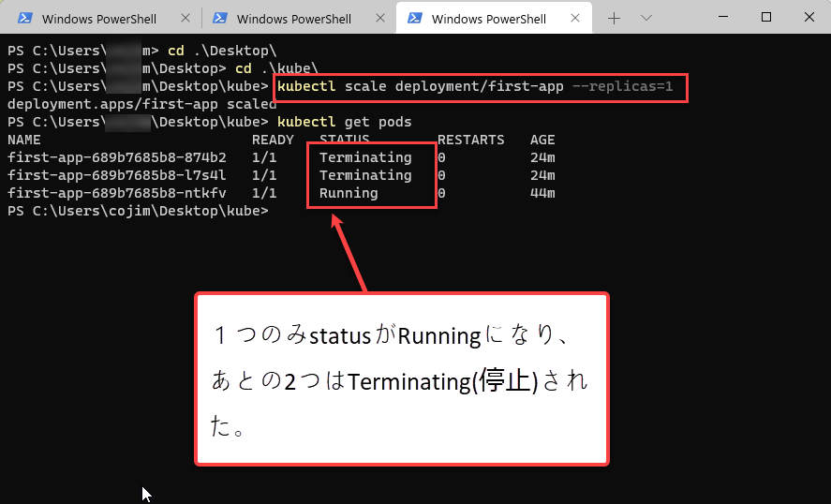
Task: Click the AGE column header
Action: pos(542,140)
